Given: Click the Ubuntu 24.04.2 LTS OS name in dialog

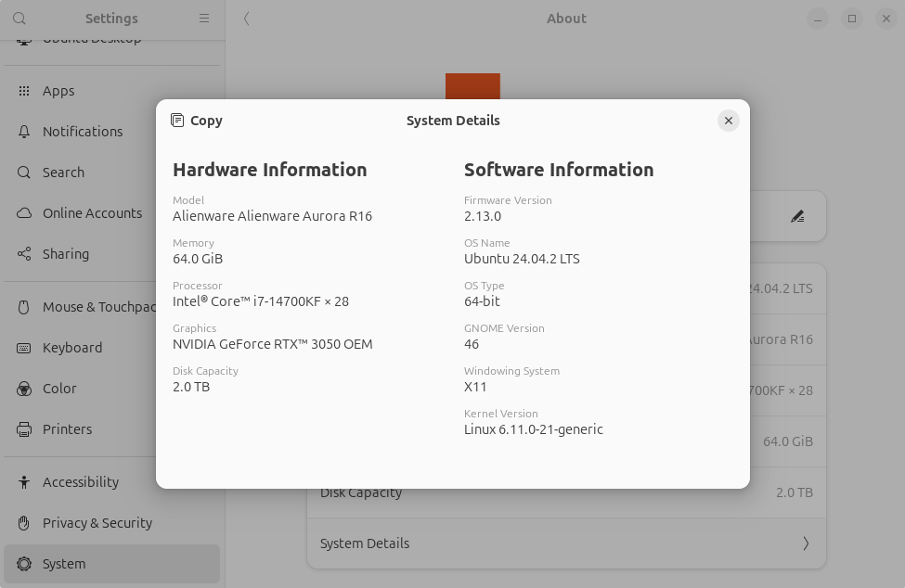Looking at the screenshot, I should tap(522, 259).
